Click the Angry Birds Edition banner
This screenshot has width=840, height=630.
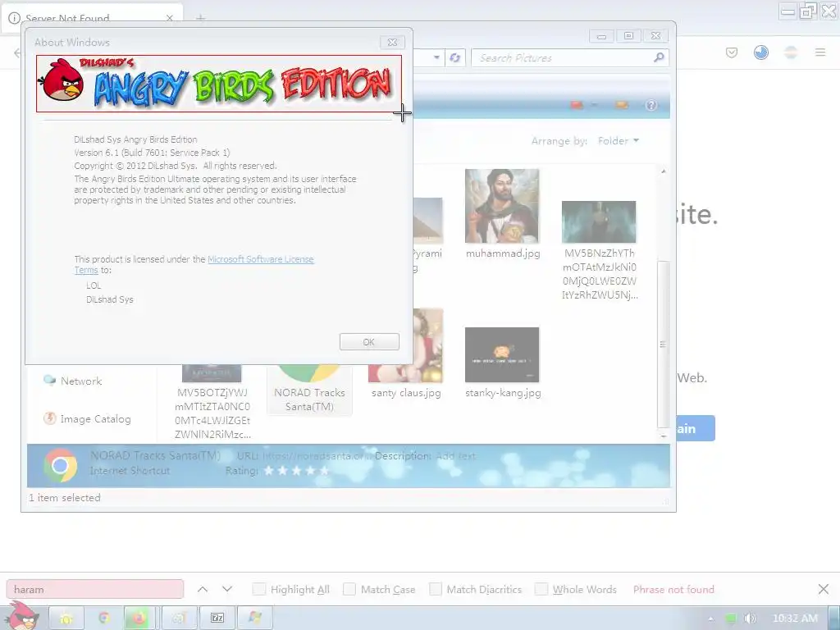(218, 84)
